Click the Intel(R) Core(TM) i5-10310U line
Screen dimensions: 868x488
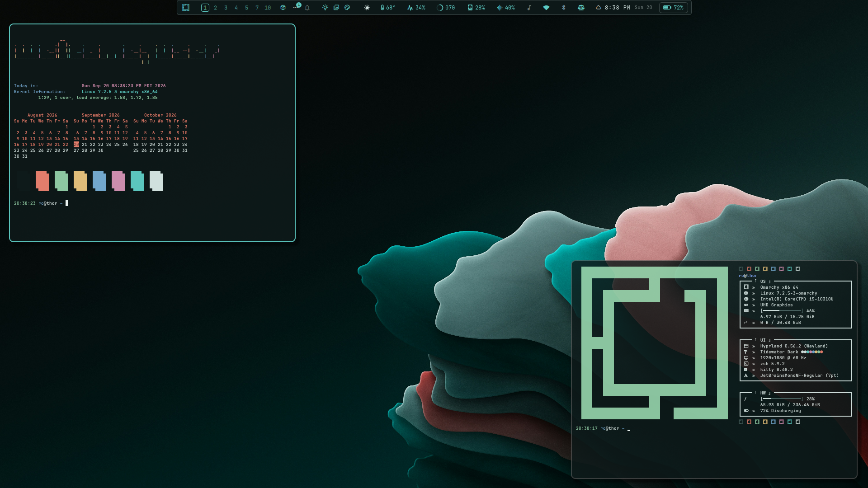(797, 299)
